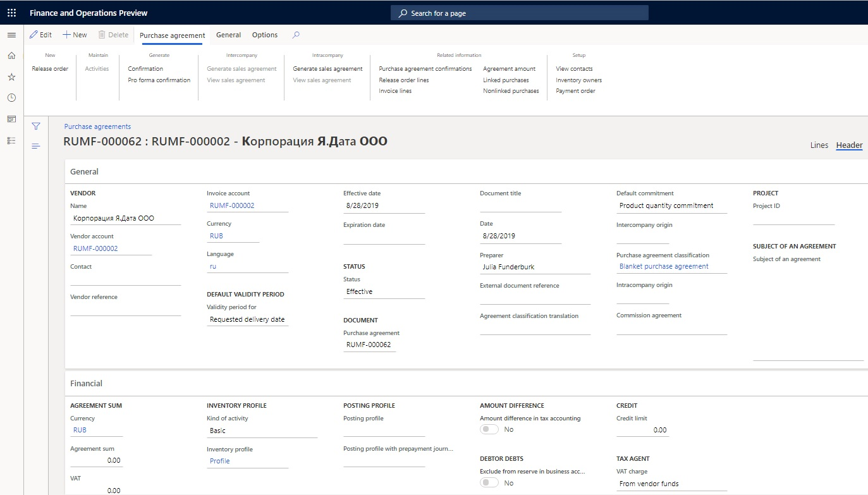Click the Vendor reference field
This screenshot has width=868, height=495.
coord(125,309)
